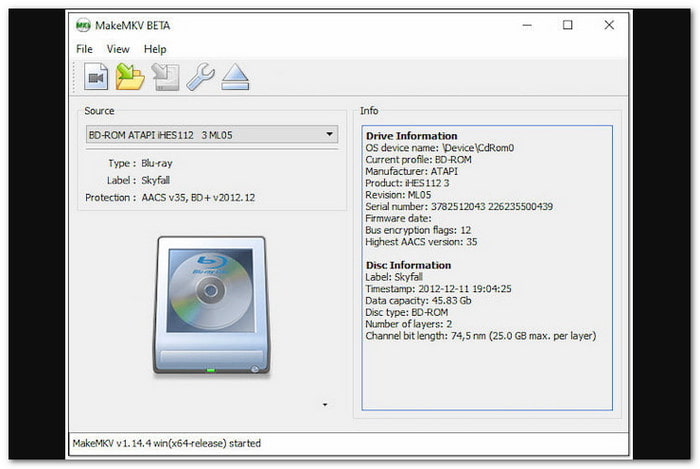Image resolution: width=700 pixels, height=469 pixels.
Task: Minimize the MakeMKV window
Action: 520,25
